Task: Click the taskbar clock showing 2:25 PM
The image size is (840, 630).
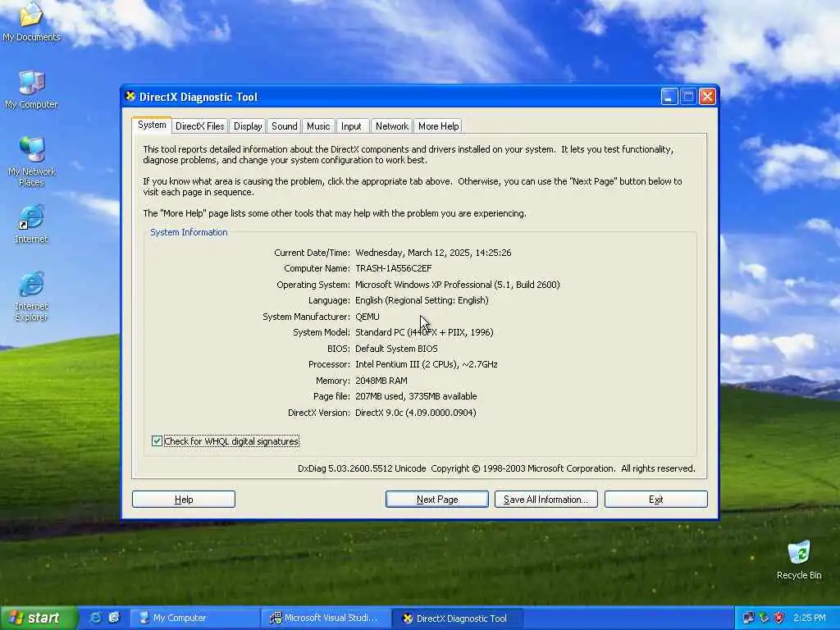Action: 810,618
